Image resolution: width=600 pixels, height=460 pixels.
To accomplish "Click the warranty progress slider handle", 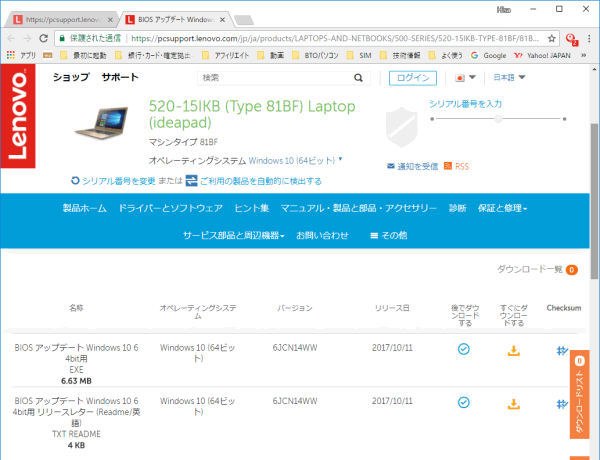I will click(498, 119).
